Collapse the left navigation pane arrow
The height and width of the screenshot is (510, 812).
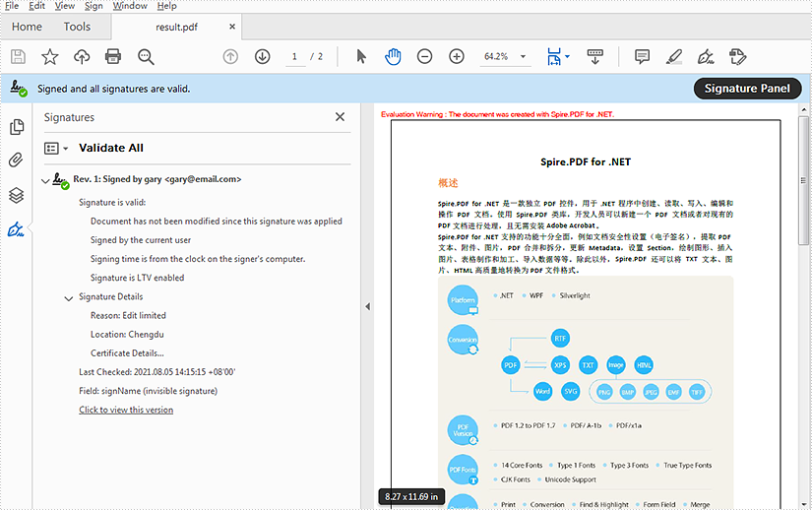368,306
